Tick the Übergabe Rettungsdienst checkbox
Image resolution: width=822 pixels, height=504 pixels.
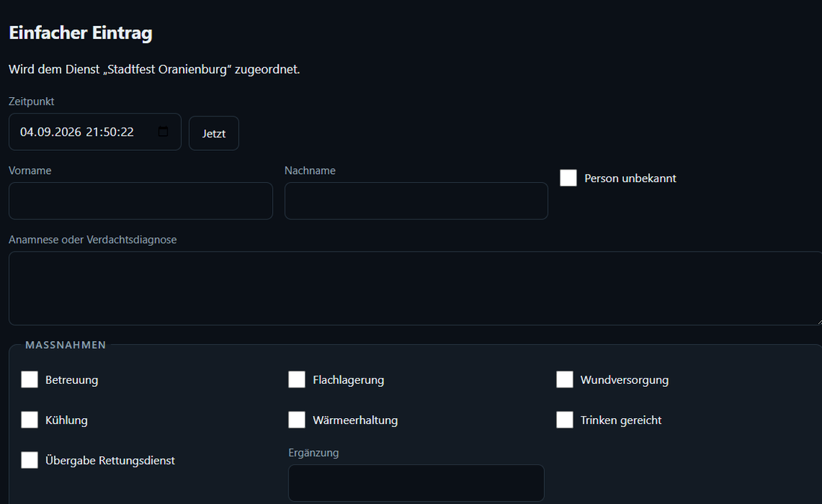[29, 460]
